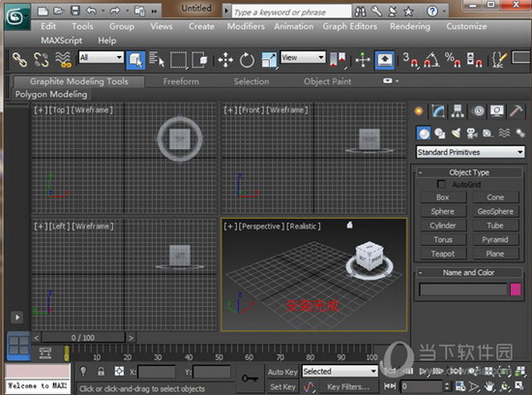Screen dimensions: 532x395
Task: Enable the AutoGrid checkbox
Action: point(441,184)
